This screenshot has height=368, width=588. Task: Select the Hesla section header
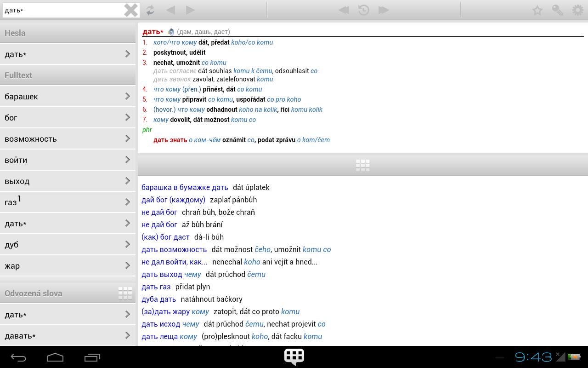(x=68, y=33)
